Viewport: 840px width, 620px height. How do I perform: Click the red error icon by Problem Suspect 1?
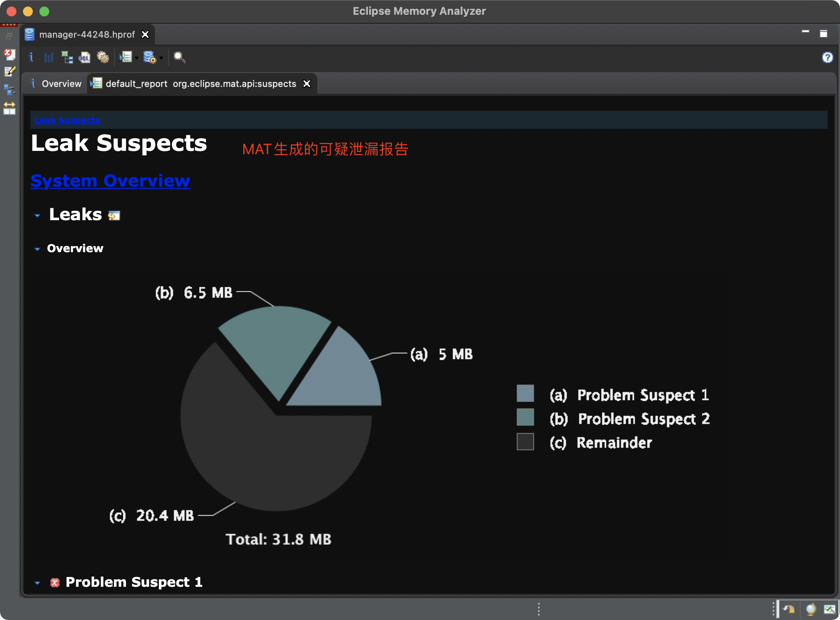tap(55, 582)
